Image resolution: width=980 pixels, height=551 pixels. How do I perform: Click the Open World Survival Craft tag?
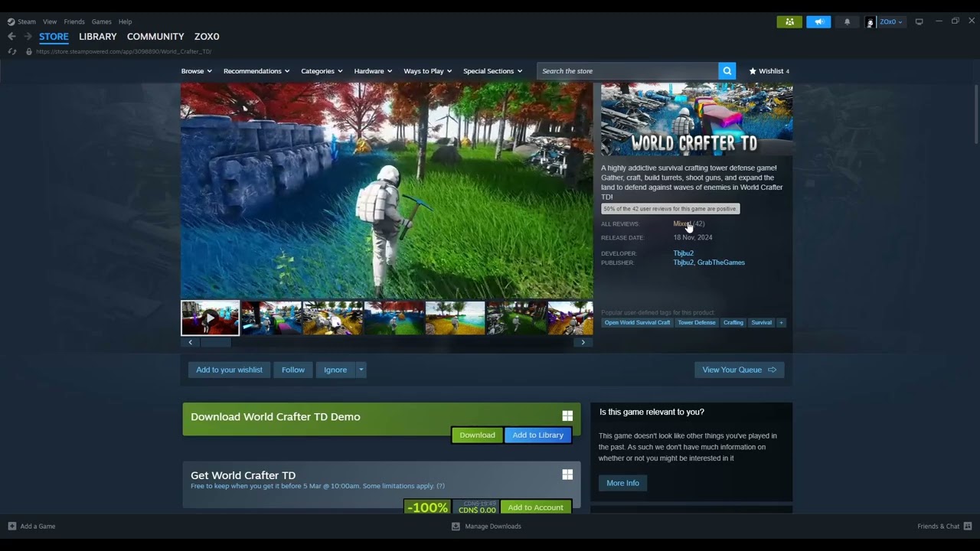[637, 322]
